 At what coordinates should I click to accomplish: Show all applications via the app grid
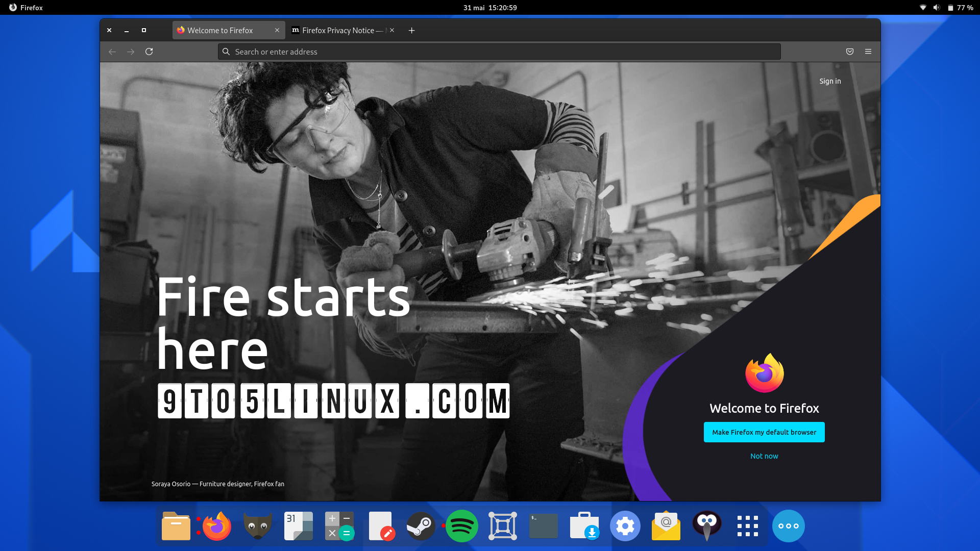(x=747, y=525)
